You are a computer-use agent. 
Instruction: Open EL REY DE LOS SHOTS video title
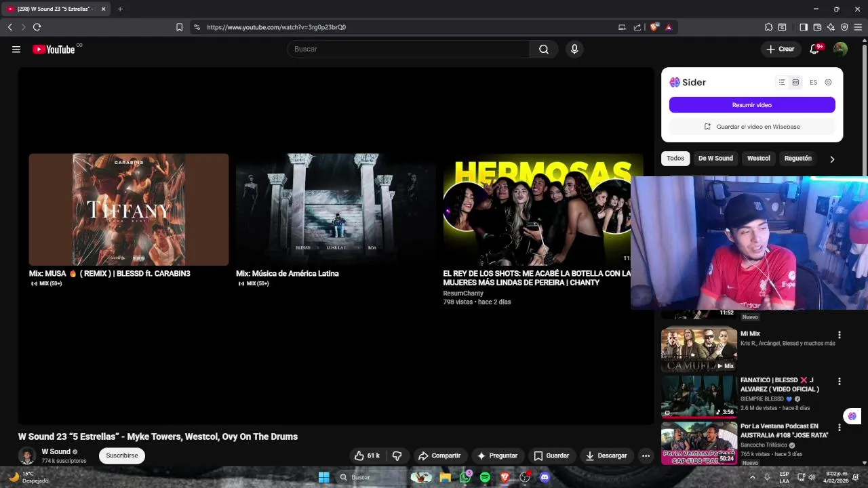(536, 278)
